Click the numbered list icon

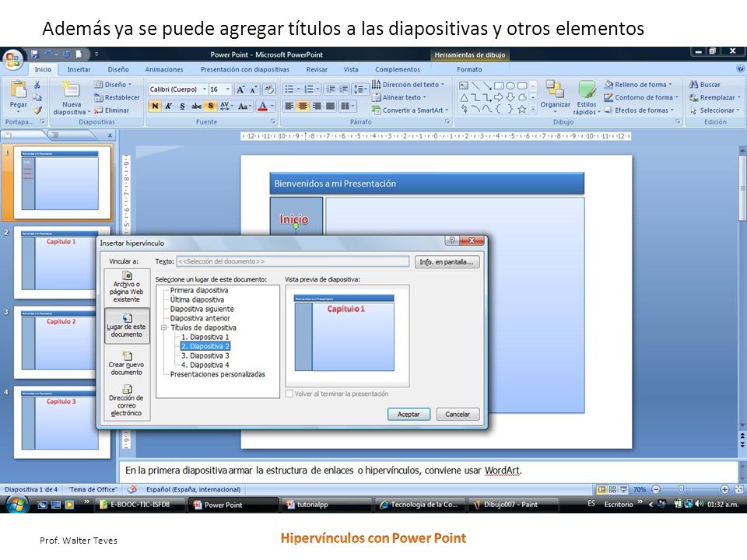point(309,89)
